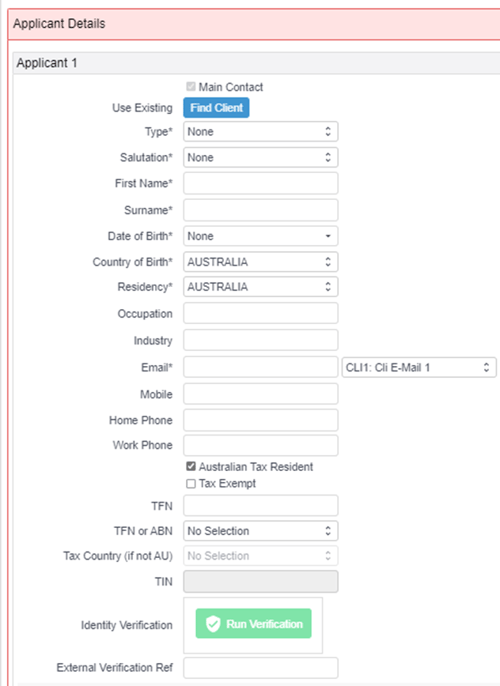Image resolution: width=500 pixels, height=686 pixels.
Task: Open the TFN or ABN dropdown
Action: 260,531
